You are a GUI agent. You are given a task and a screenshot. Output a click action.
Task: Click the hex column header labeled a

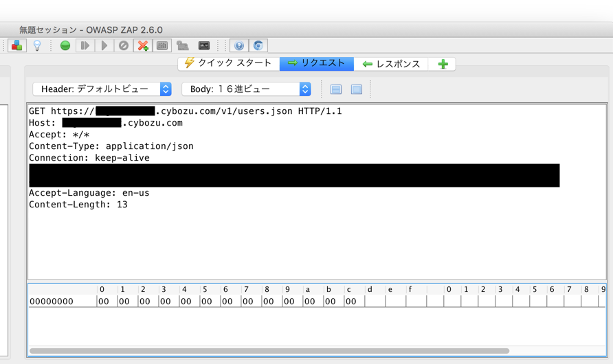pyautogui.click(x=308, y=289)
